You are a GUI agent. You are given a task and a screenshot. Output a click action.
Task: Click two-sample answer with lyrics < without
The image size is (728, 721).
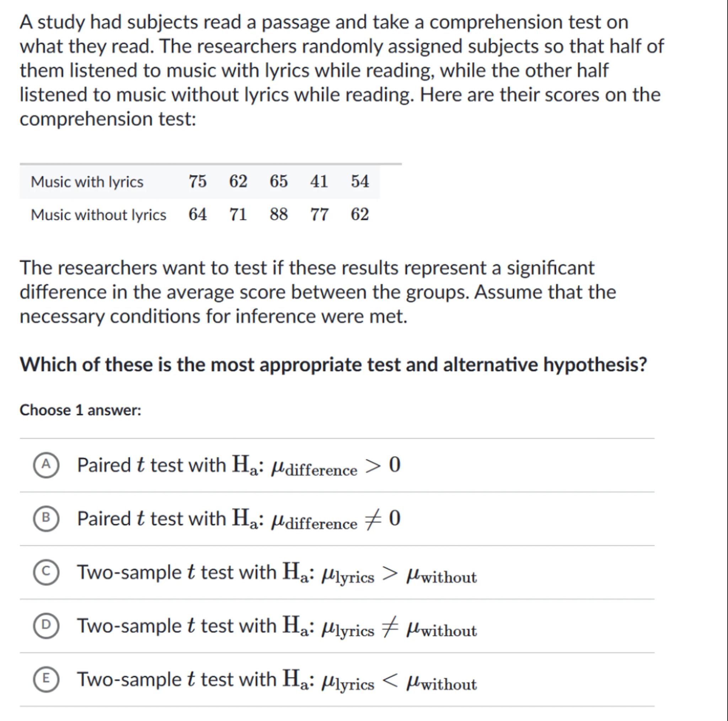pyautogui.click(x=277, y=680)
